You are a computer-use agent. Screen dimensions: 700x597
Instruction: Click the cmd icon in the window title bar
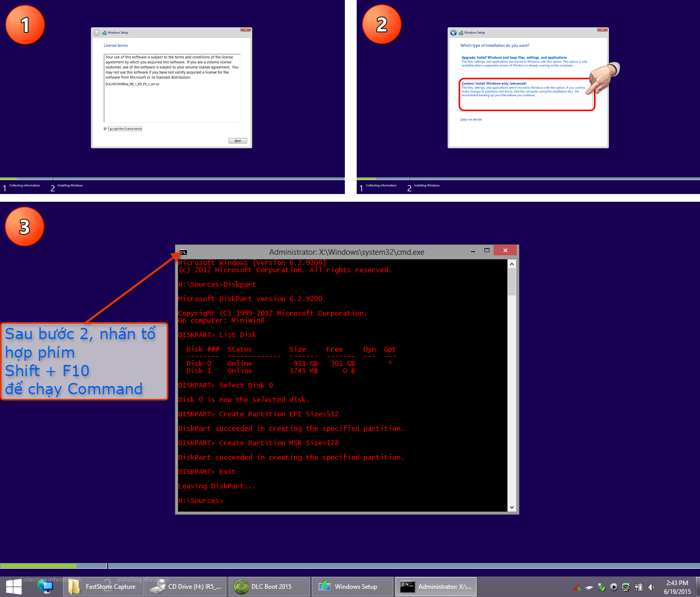tap(183, 252)
